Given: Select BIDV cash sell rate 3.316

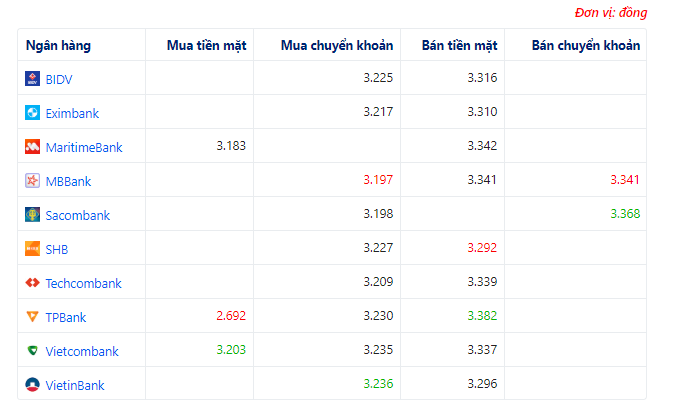Looking at the screenshot, I should (482, 78).
